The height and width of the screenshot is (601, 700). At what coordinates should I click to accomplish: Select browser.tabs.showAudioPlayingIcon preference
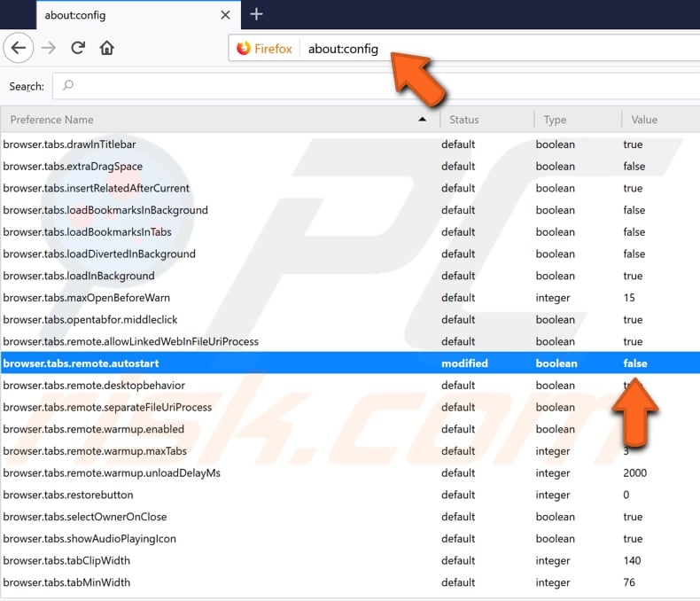coord(350,538)
